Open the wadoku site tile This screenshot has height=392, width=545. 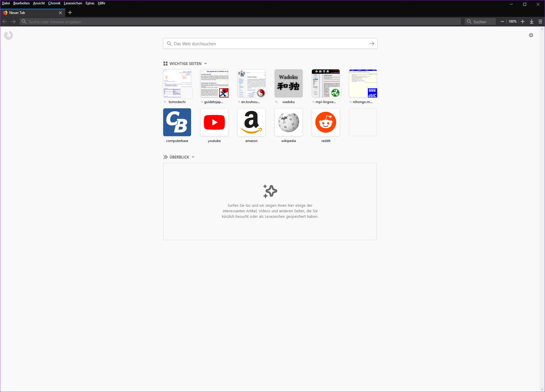click(289, 83)
